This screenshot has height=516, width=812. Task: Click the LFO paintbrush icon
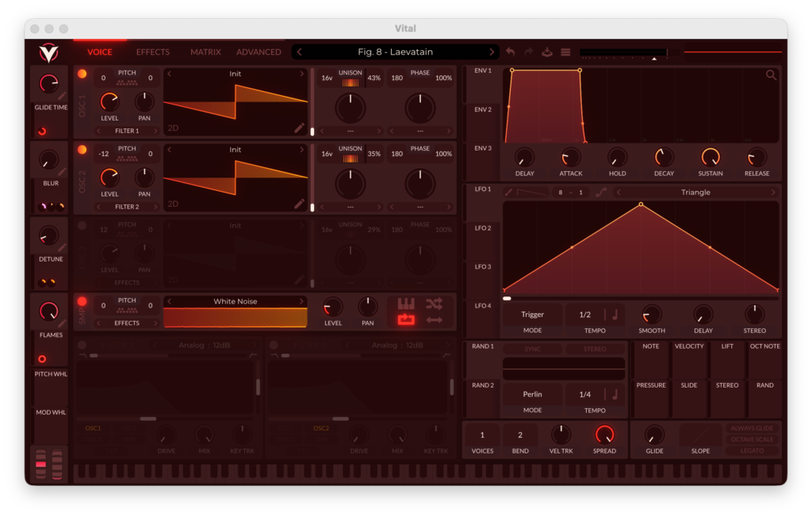[509, 192]
